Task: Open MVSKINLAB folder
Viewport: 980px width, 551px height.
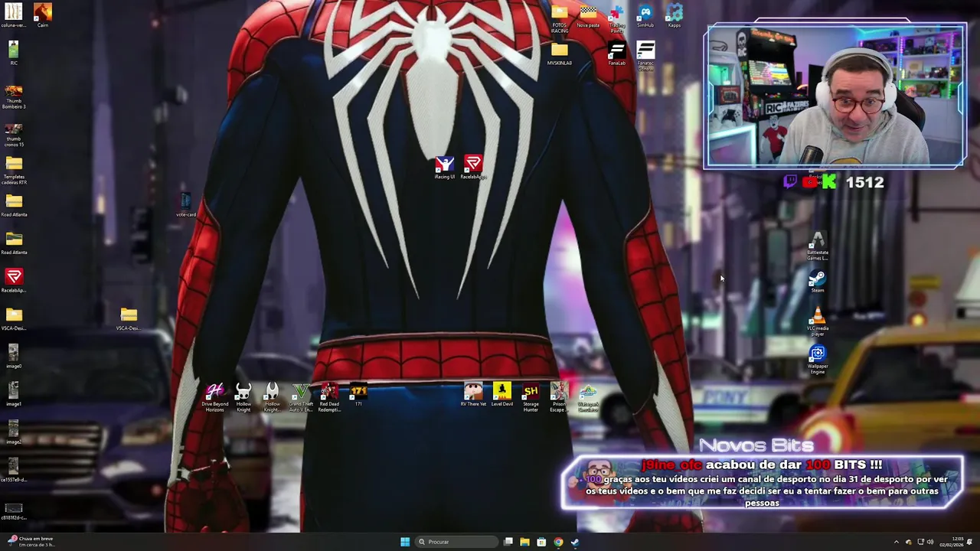Action: point(560,54)
